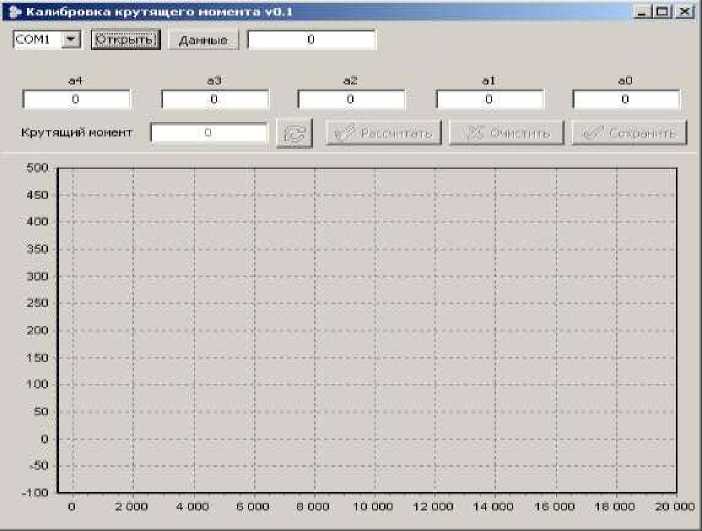Click the 20 000 label on horizontal axis
This screenshot has height=531, width=702.
click(675, 506)
